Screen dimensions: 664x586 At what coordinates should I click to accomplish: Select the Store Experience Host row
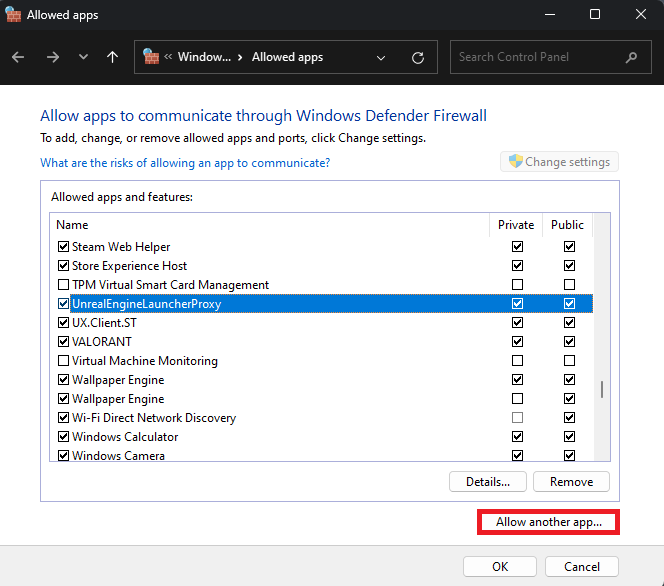322,265
